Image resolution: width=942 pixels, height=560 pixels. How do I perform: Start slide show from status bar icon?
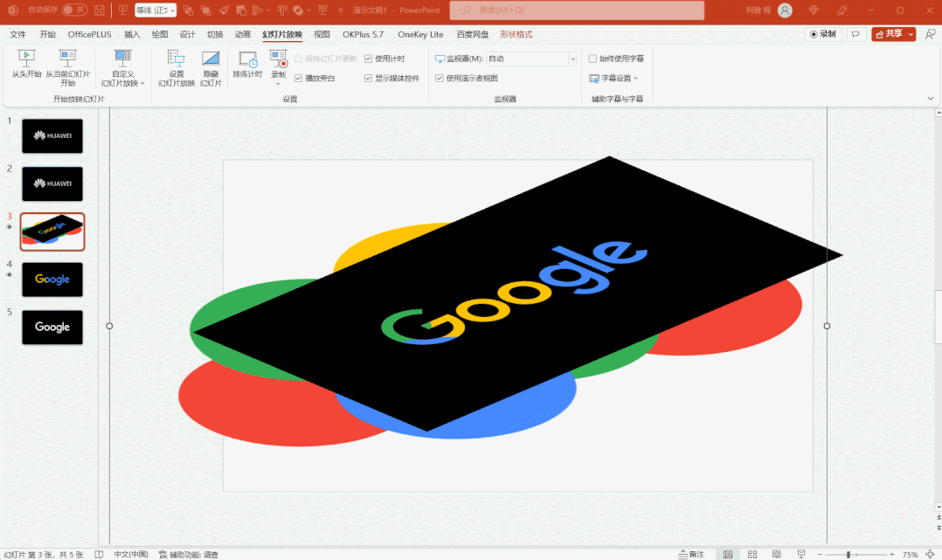click(x=800, y=554)
